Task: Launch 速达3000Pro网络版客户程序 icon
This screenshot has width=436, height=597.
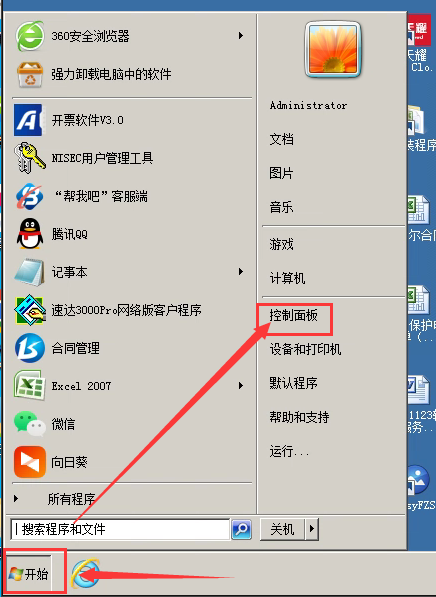Action: click(x=30, y=310)
